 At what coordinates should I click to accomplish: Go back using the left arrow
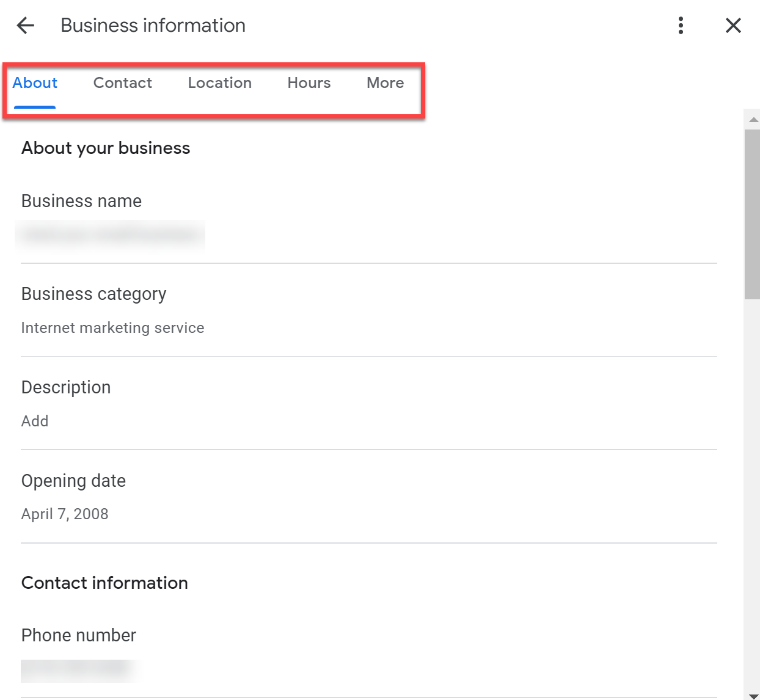26,26
